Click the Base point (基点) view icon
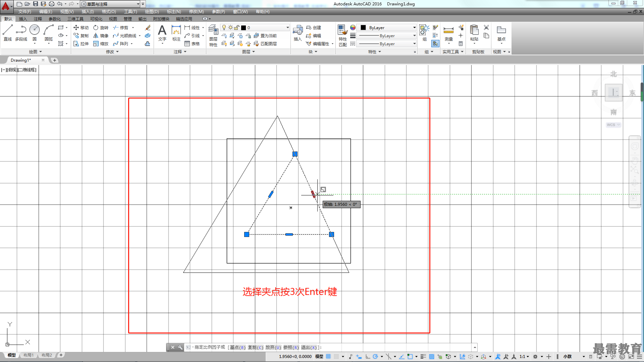 tap(501, 33)
